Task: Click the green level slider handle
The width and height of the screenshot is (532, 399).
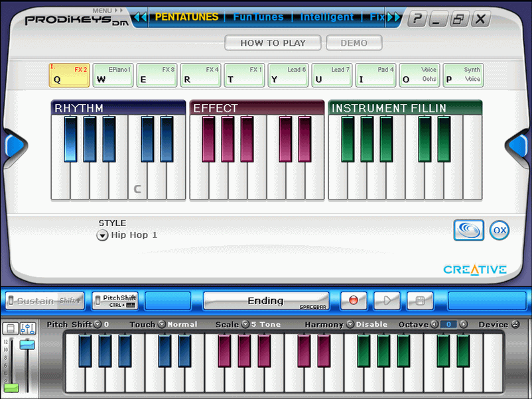Action: pos(11,388)
